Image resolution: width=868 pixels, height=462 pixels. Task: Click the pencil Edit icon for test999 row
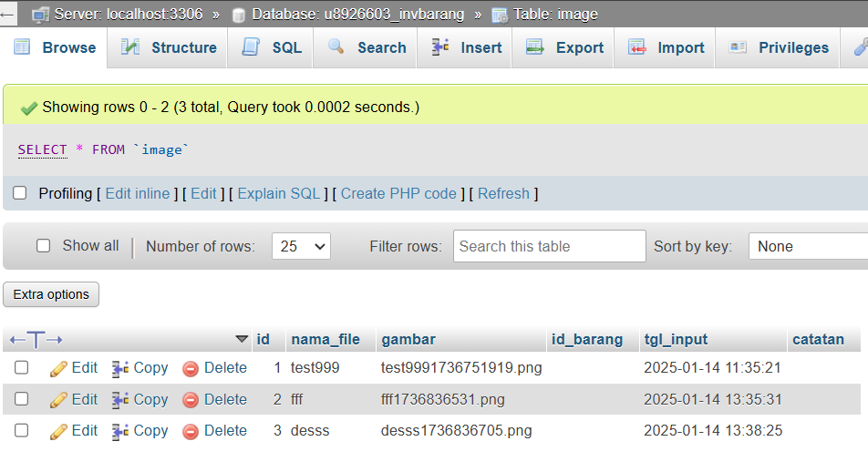click(59, 368)
